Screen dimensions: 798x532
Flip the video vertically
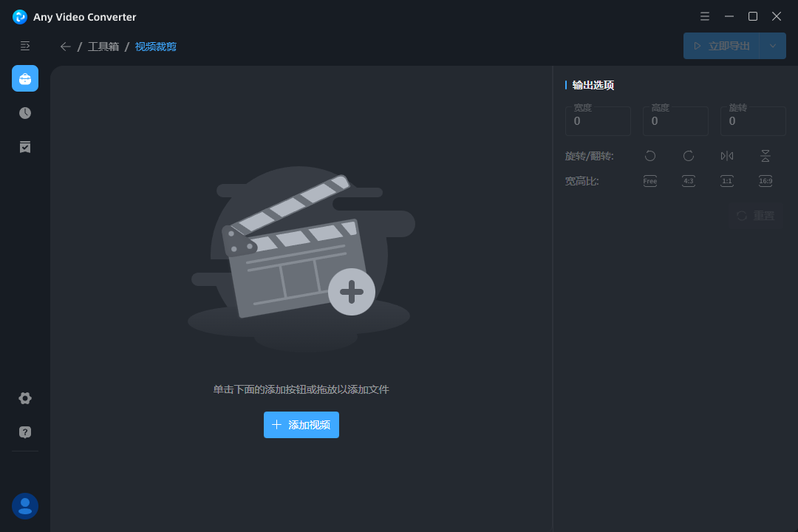pos(765,156)
